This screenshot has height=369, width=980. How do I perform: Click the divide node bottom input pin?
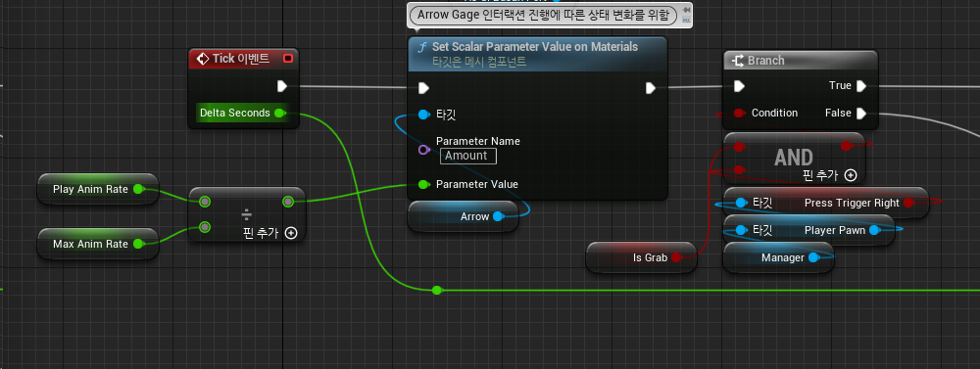pyautogui.click(x=205, y=227)
